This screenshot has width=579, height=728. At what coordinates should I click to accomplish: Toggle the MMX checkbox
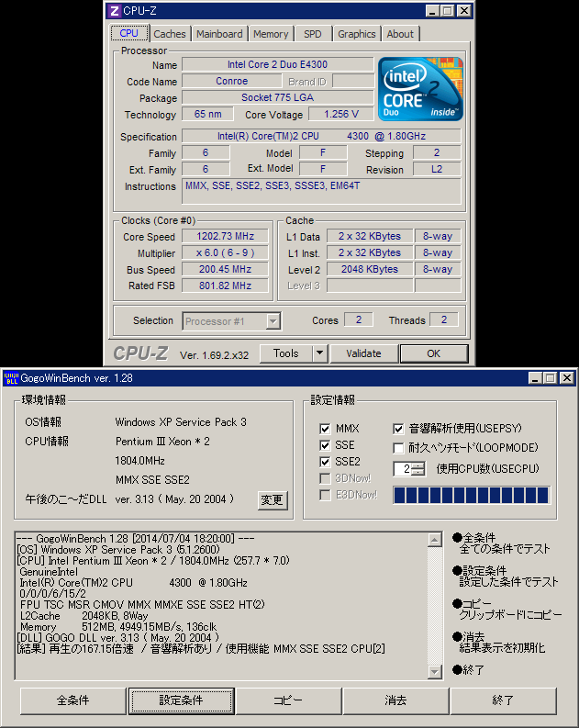coord(325,429)
